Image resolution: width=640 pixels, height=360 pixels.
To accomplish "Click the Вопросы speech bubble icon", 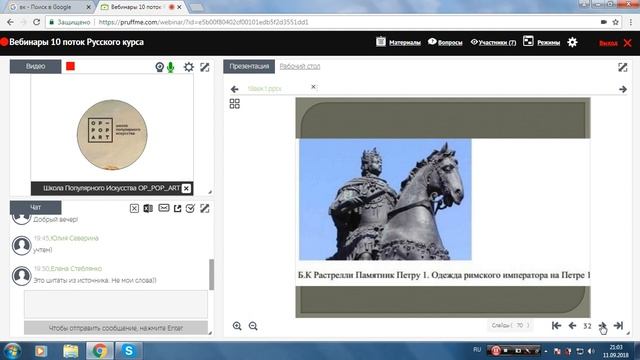I will 432,42.
